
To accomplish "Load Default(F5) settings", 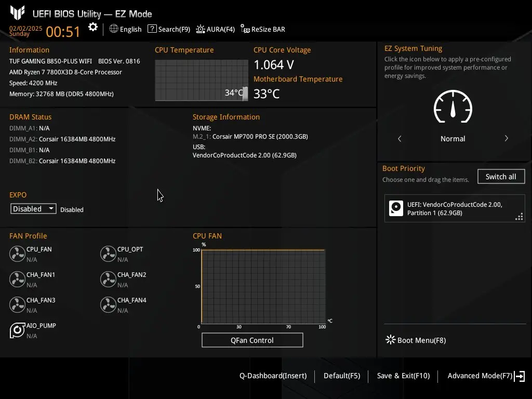I will pyautogui.click(x=342, y=376).
